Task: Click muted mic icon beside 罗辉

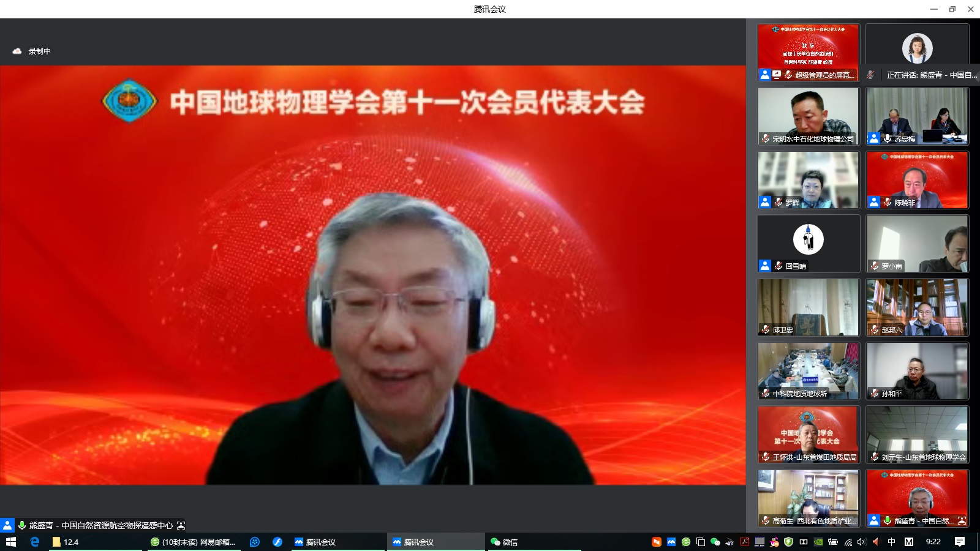Action: pos(778,202)
